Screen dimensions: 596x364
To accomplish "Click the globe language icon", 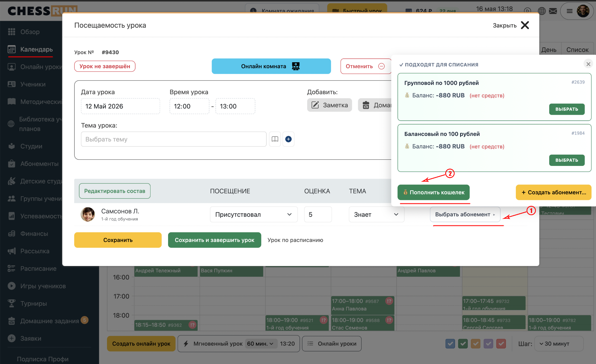I will pos(542,11).
